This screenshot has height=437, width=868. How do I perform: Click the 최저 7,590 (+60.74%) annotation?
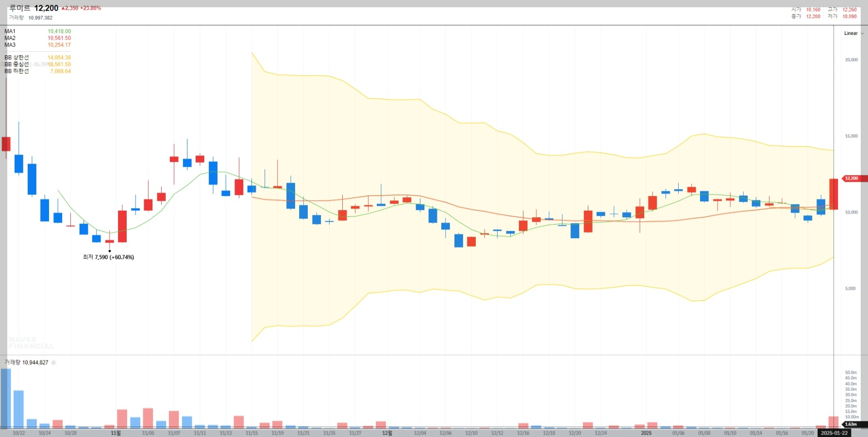[x=108, y=257]
